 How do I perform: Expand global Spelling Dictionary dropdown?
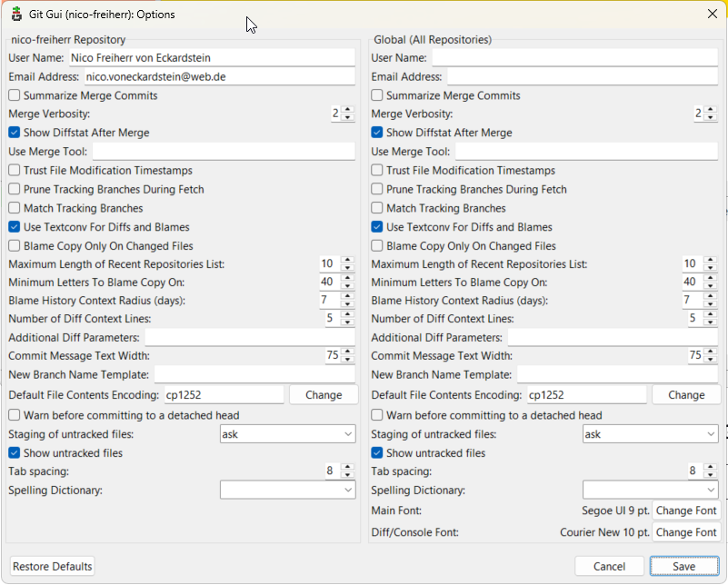650,491
